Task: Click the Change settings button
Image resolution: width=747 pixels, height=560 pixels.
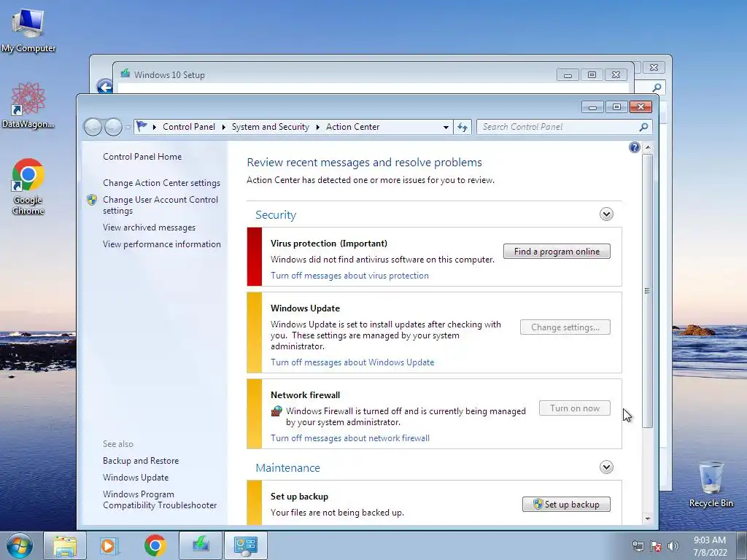Action: (565, 327)
